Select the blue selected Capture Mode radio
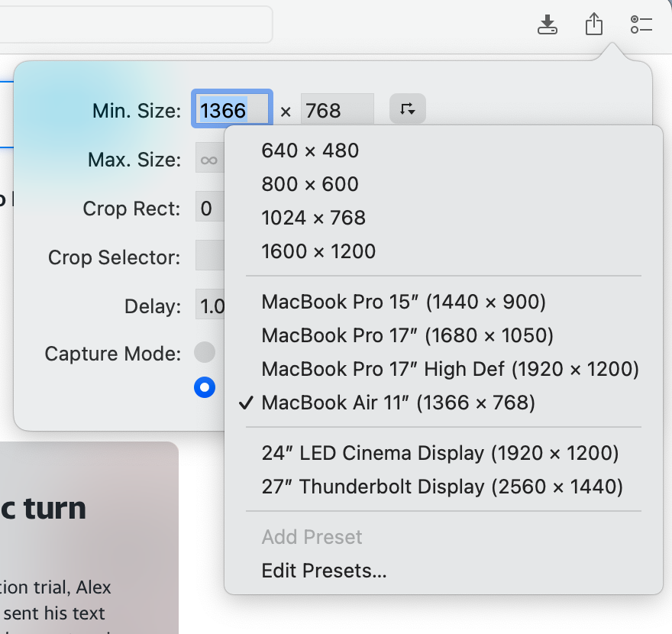Viewport: 672px width, 634px height. tap(205, 387)
